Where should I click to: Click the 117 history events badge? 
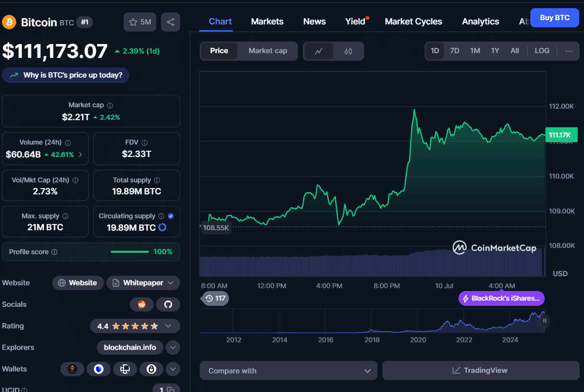coord(215,298)
